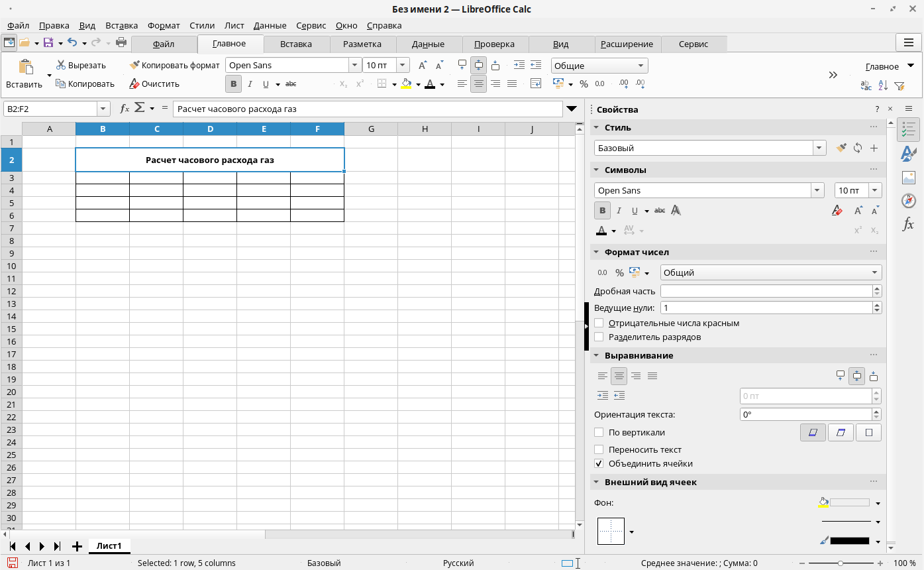Uncheck 'Объединить ячейки' checkbox
Image resolution: width=924 pixels, height=570 pixels.
pos(599,464)
